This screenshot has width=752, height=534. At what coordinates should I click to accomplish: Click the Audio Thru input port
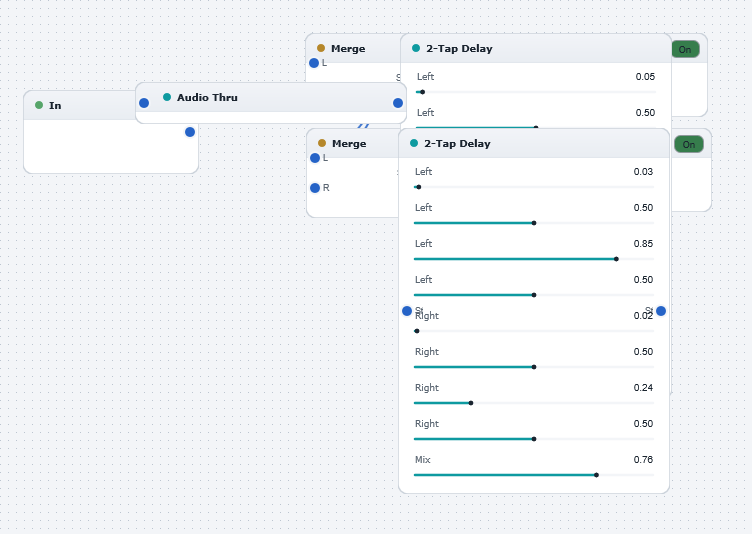(144, 103)
